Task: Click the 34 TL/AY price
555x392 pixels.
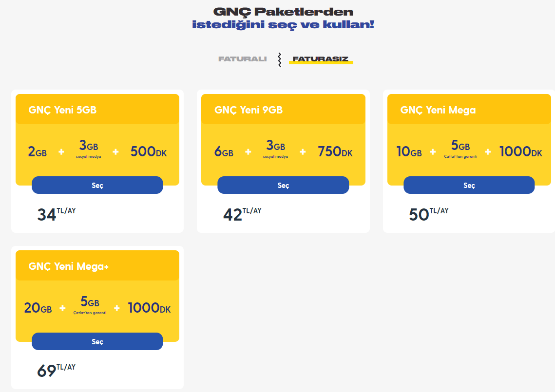Action: pyautogui.click(x=56, y=214)
